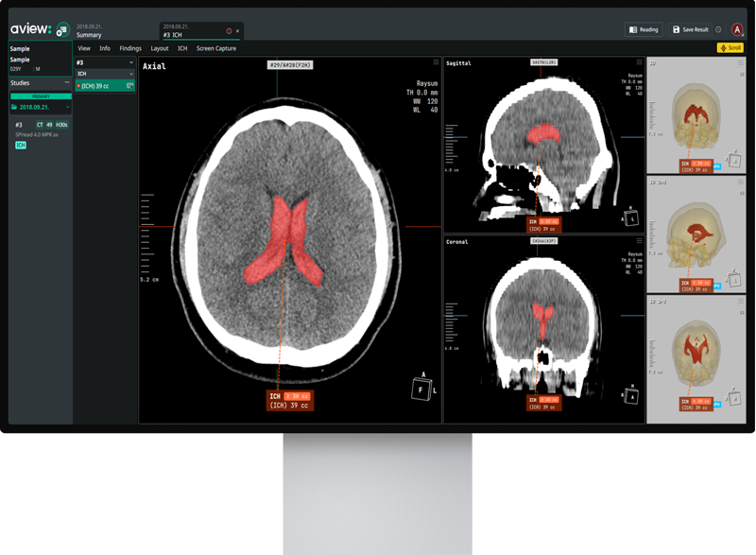756x555 pixels.
Task: Click the report icon on (ICH) 39 cc row
Action: click(x=129, y=86)
